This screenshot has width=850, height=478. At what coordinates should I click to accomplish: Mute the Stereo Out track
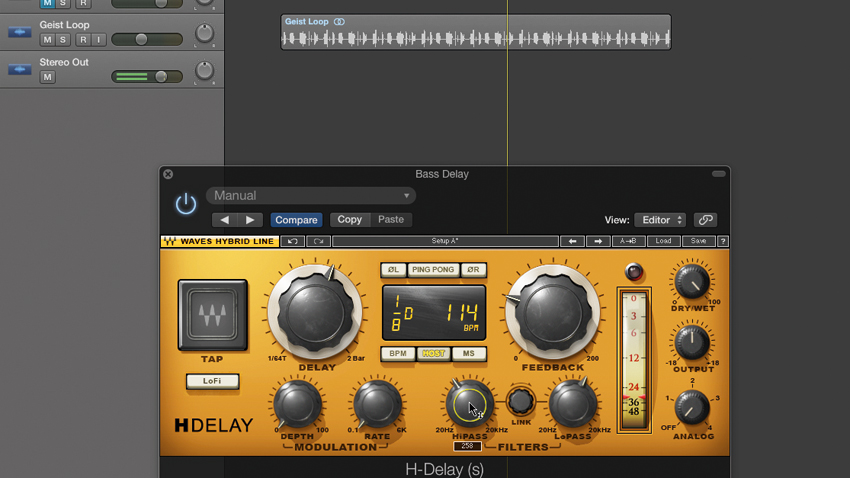coord(47,77)
